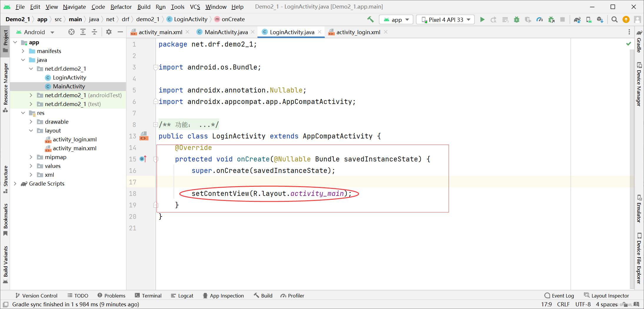Toggle the Emulator side panel
Viewport: 644px width, 309px height.
coord(639,209)
